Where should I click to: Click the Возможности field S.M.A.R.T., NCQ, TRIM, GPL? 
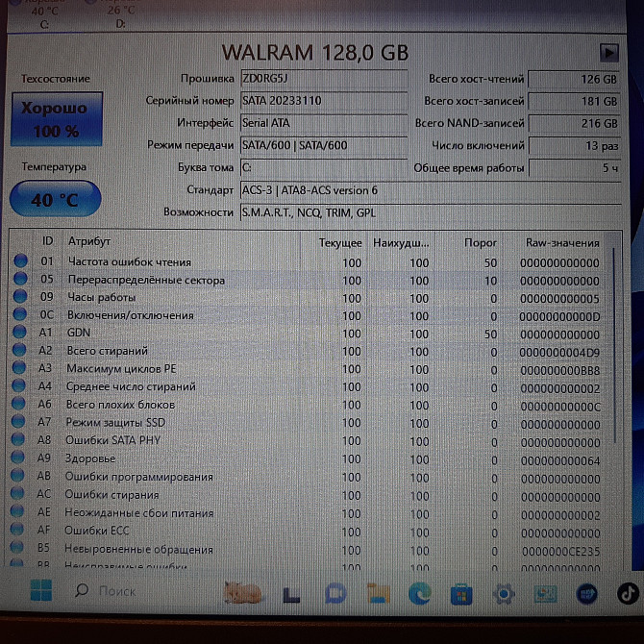point(431,212)
